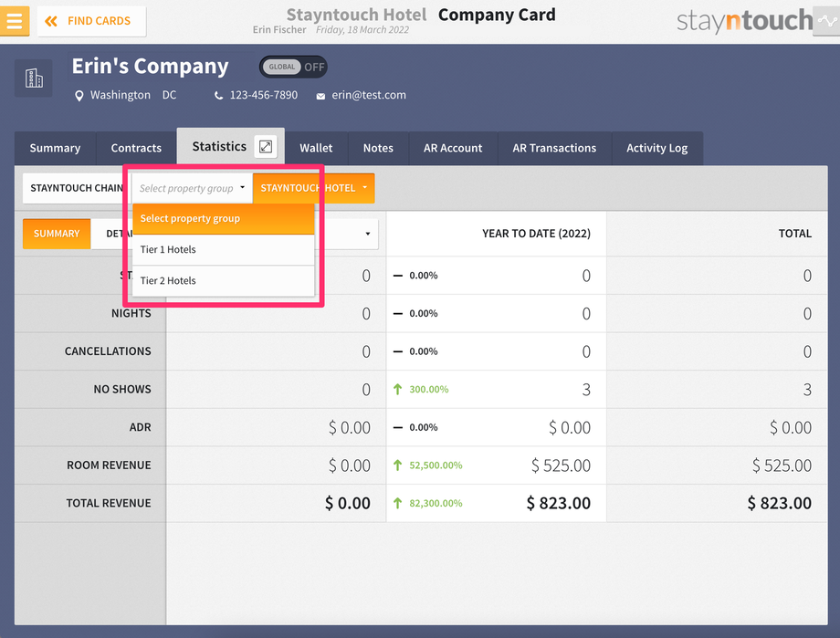Click the Nights row label

point(131,313)
